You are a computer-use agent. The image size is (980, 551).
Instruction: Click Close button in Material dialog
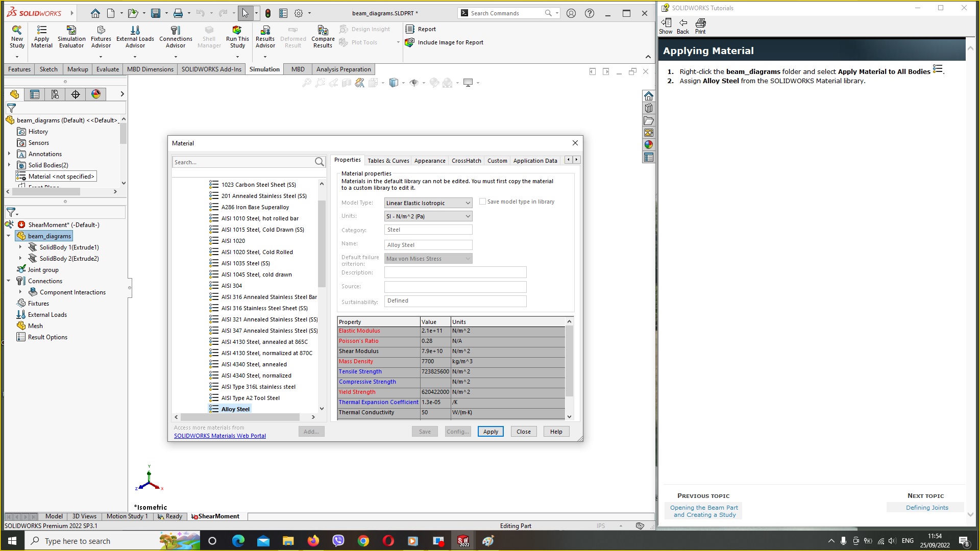click(x=524, y=432)
